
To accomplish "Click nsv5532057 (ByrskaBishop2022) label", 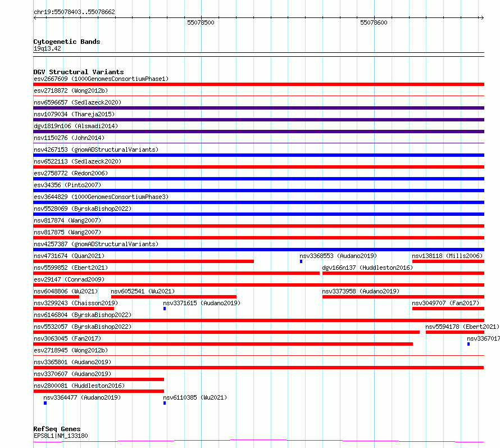I will [83, 327].
